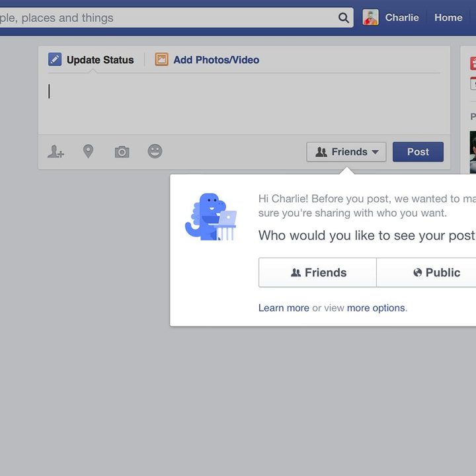Open Charlie's profile picture thumbnail
The height and width of the screenshot is (476, 476).
coord(370,17)
